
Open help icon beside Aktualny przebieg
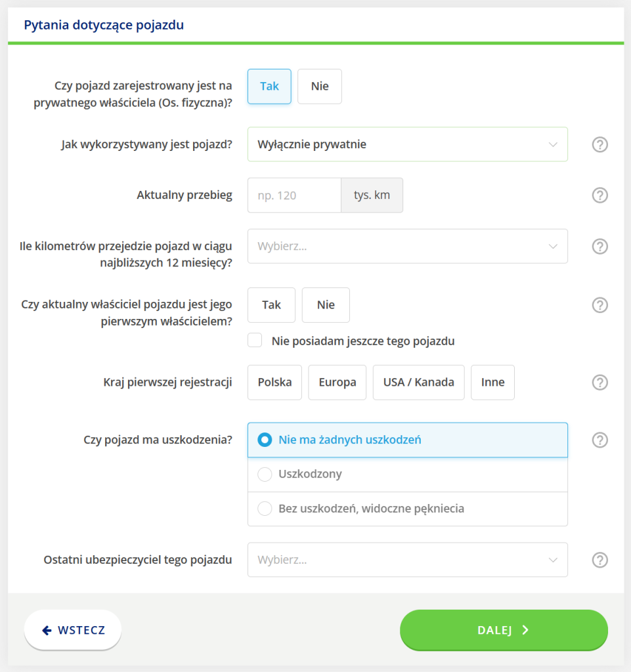(599, 196)
